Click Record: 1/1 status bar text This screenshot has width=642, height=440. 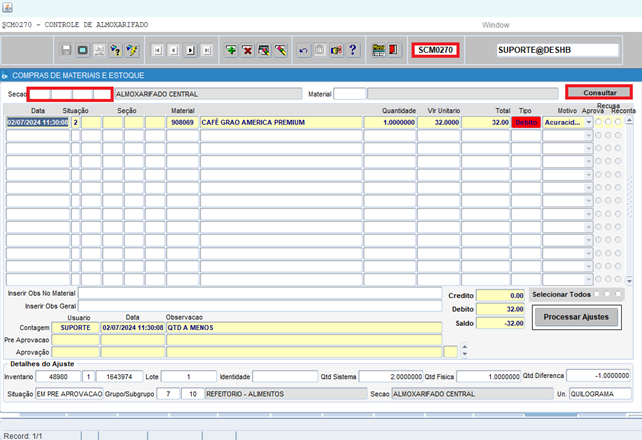pyautogui.click(x=23, y=436)
